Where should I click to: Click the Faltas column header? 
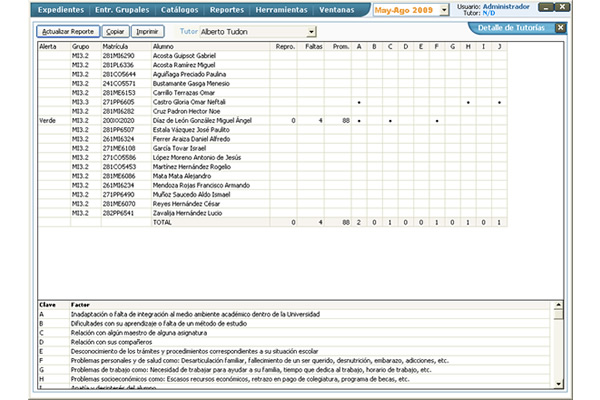click(314, 47)
